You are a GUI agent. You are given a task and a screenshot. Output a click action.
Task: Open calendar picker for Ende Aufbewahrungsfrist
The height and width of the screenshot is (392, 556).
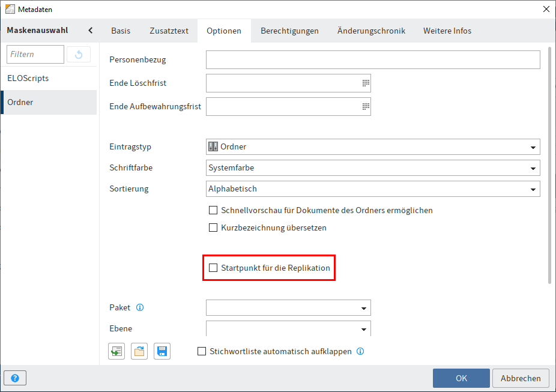(x=366, y=106)
